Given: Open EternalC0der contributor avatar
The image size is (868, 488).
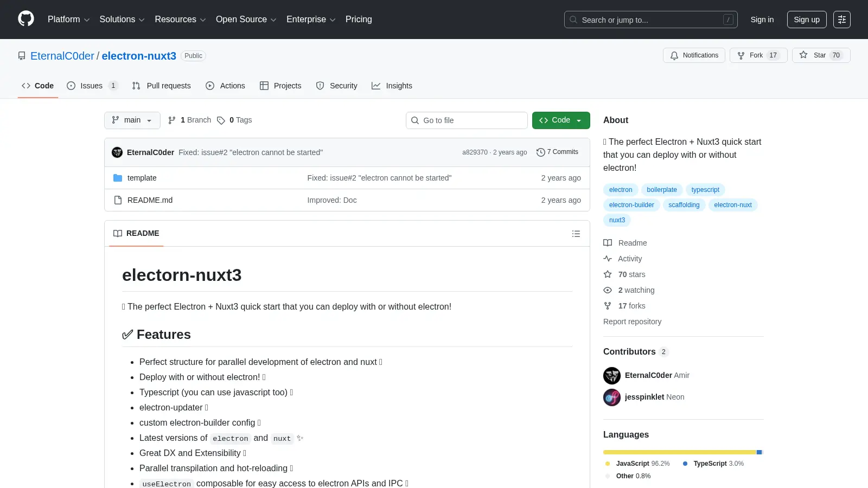Looking at the screenshot, I should (612, 376).
